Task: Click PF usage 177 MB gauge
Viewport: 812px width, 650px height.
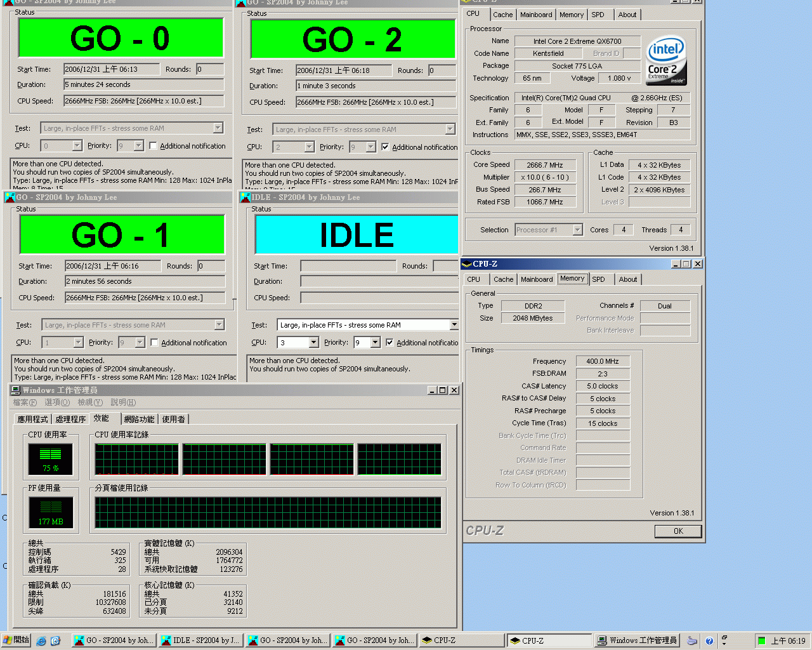Action: coord(51,513)
